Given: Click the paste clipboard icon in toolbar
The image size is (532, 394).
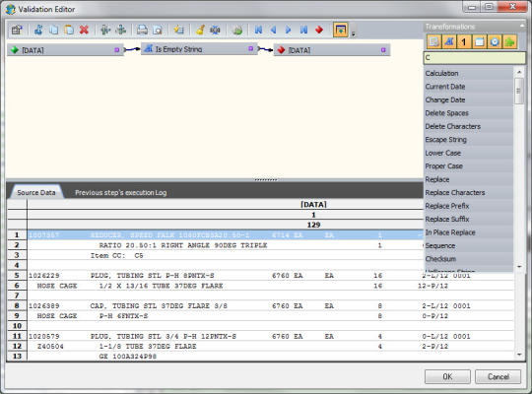Looking at the screenshot, I should point(69,30).
